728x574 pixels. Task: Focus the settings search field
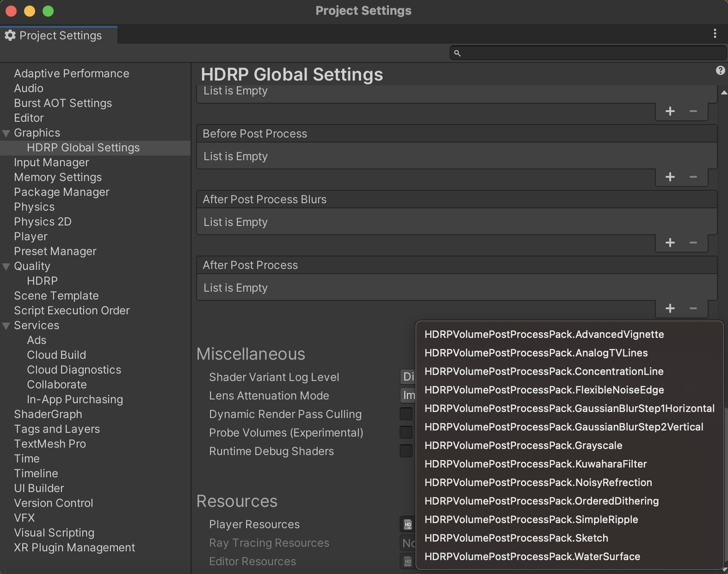pyautogui.click(x=588, y=53)
